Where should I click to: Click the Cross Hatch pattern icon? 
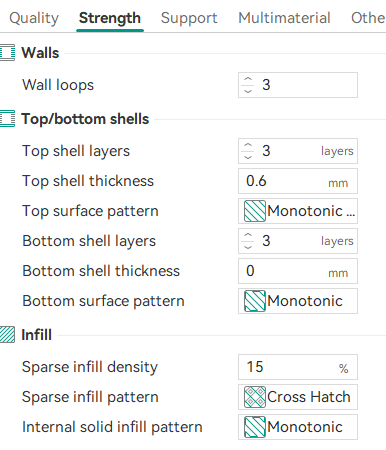point(255,397)
